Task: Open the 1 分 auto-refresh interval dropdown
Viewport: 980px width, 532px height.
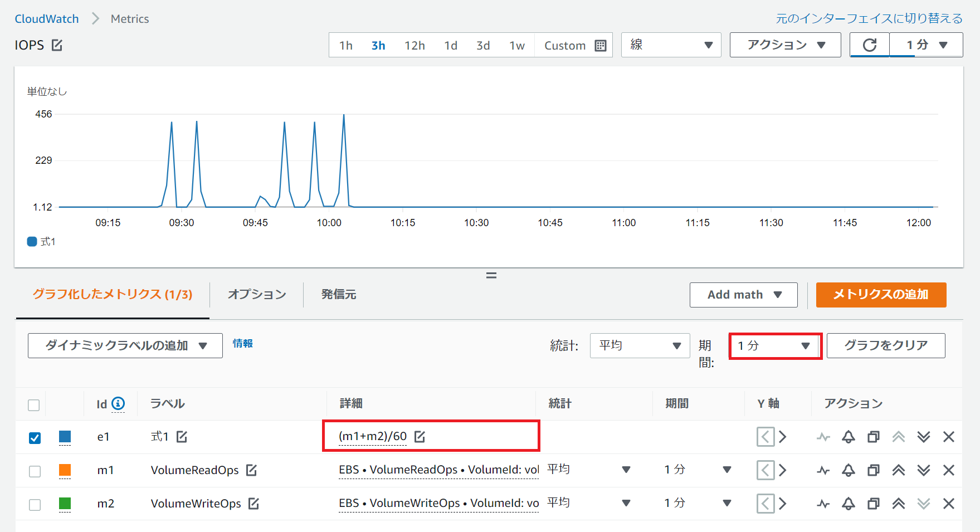Action: pyautogui.click(x=927, y=45)
